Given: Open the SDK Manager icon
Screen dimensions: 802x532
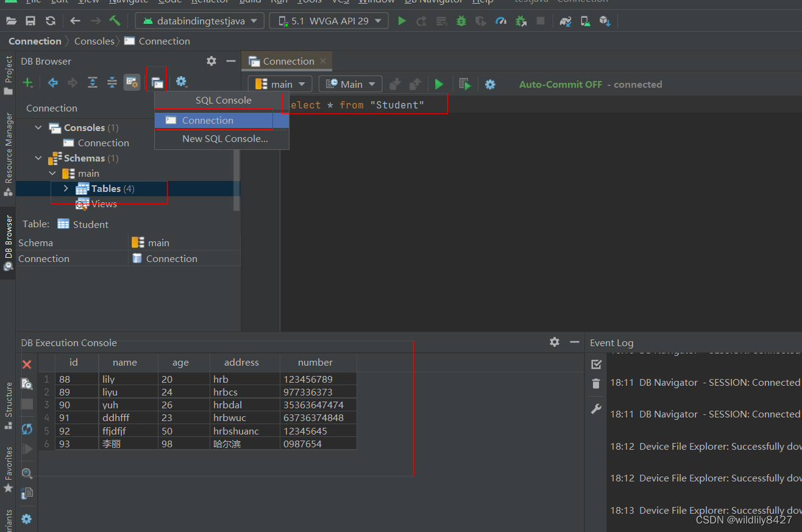Looking at the screenshot, I should [605, 21].
